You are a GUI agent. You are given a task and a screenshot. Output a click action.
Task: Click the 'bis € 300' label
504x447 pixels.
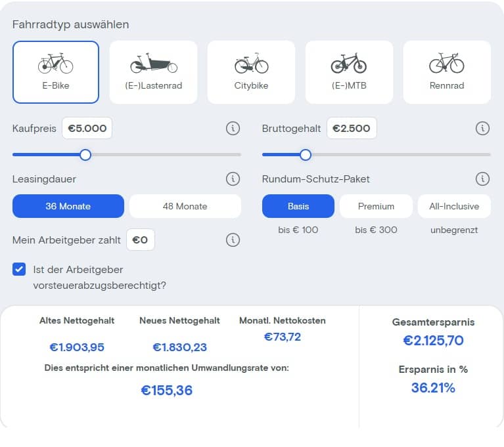pyautogui.click(x=376, y=230)
